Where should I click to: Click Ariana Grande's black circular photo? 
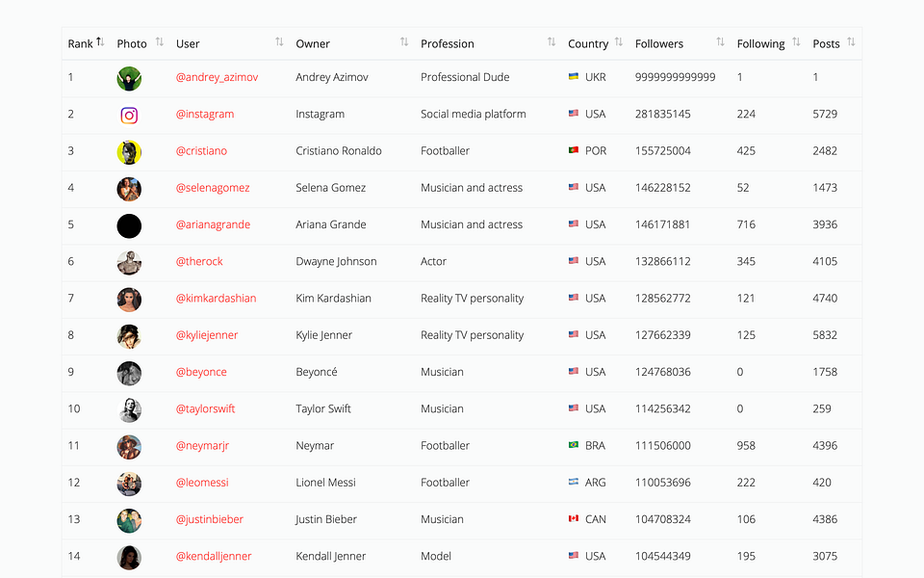[x=129, y=225]
